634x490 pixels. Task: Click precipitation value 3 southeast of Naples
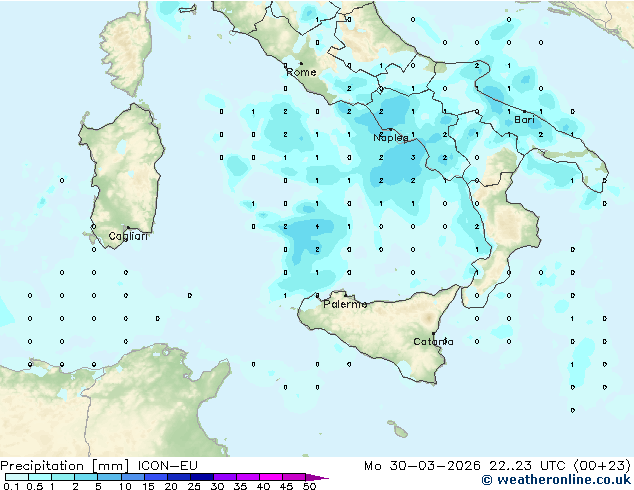click(413, 158)
